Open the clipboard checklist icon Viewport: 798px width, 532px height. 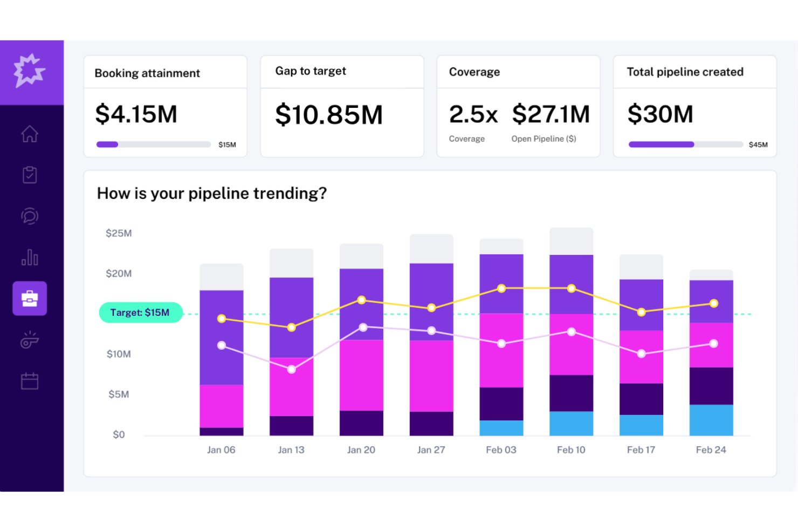point(30,175)
